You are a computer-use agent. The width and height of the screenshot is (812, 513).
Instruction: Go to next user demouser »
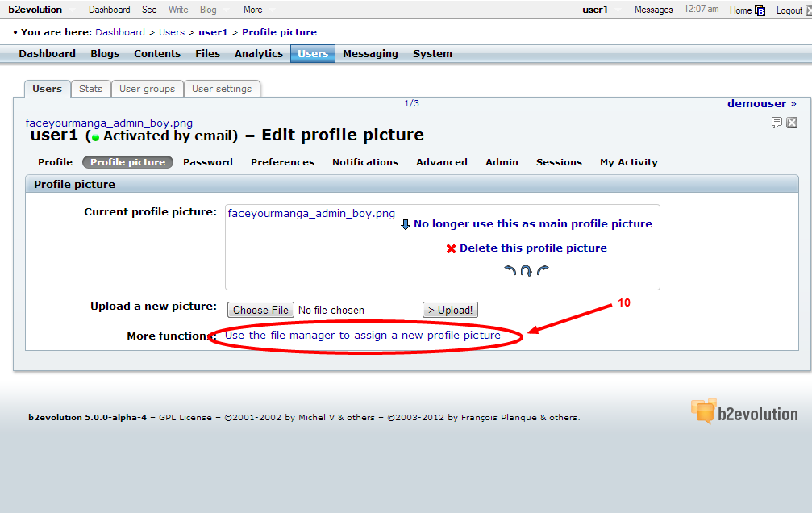762,103
